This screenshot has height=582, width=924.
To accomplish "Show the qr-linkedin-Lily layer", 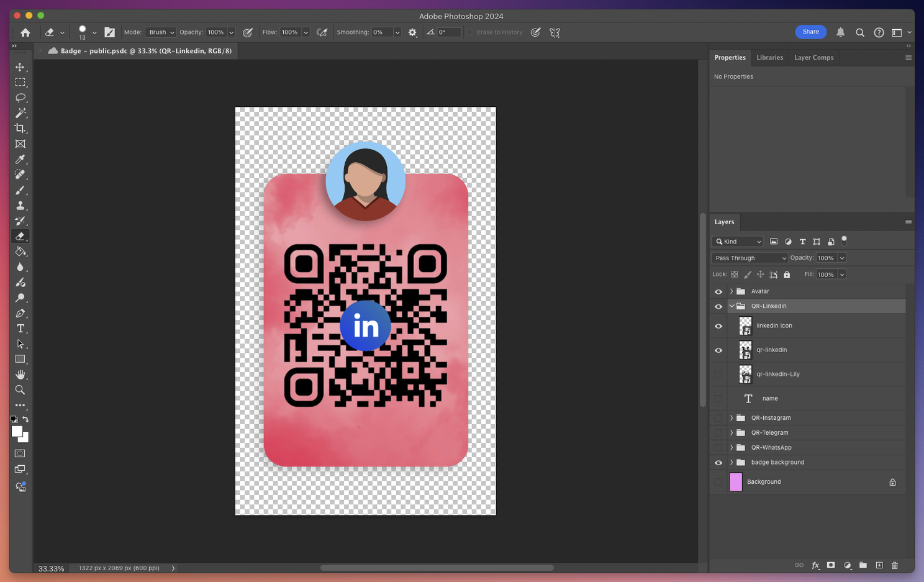I will click(x=718, y=374).
